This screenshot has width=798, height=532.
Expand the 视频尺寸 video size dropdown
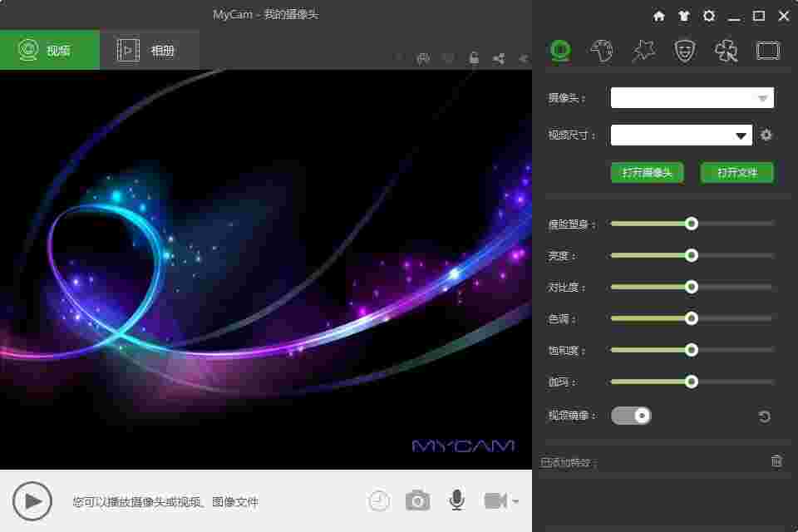click(x=740, y=134)
